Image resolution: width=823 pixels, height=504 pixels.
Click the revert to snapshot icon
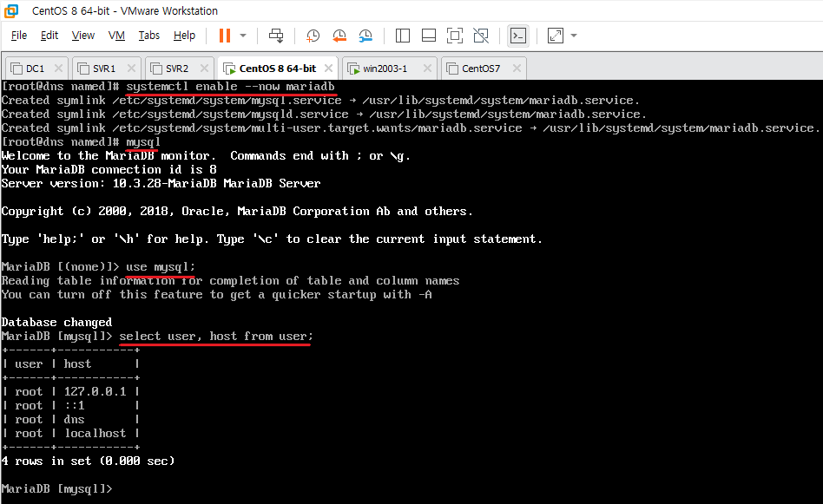tap(339, 36)
